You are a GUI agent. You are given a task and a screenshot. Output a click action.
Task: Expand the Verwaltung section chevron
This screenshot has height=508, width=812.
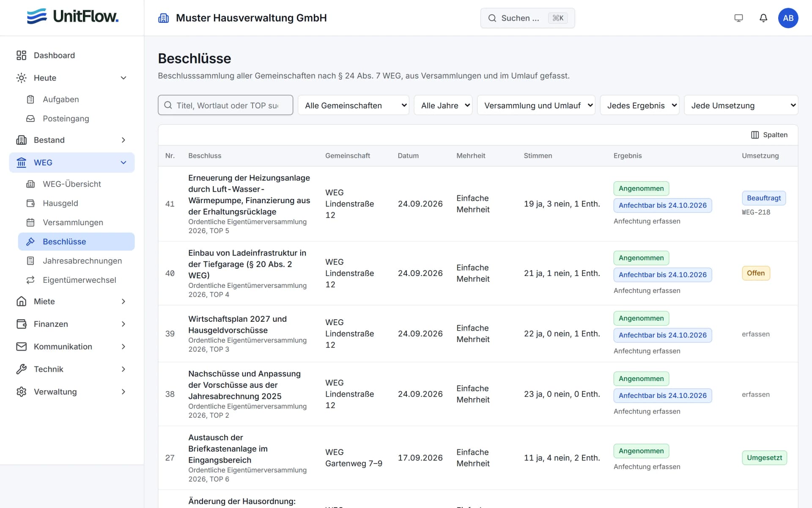123,392
